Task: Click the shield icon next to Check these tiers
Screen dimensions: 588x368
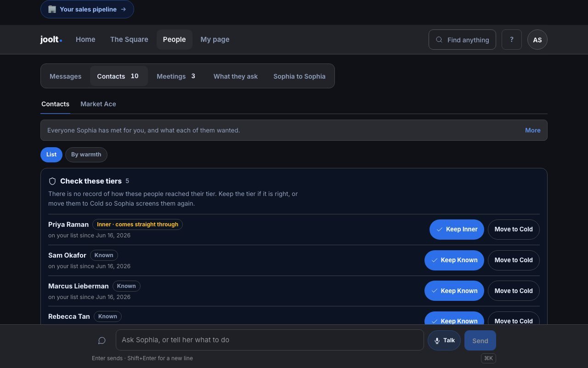Action: (52, 181)
